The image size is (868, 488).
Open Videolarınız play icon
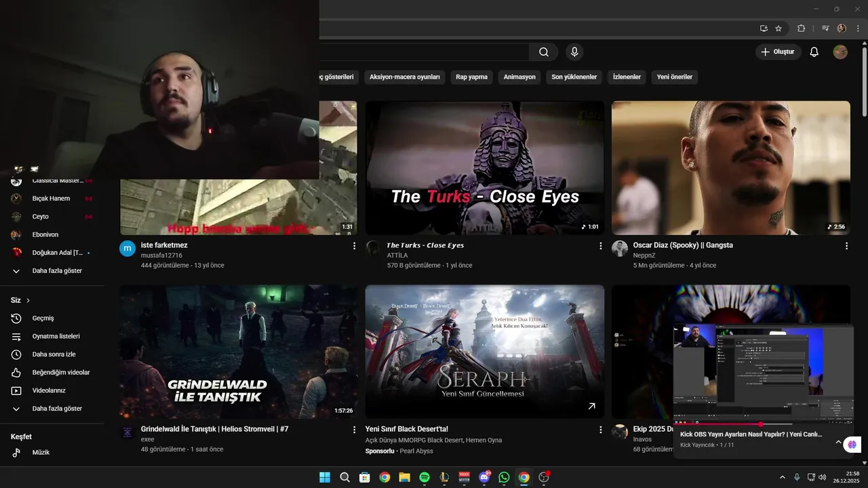[x=17, y=390]
